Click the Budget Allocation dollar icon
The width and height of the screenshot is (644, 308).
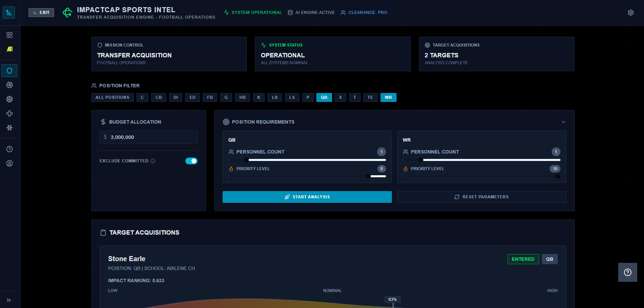click(103, 122)
